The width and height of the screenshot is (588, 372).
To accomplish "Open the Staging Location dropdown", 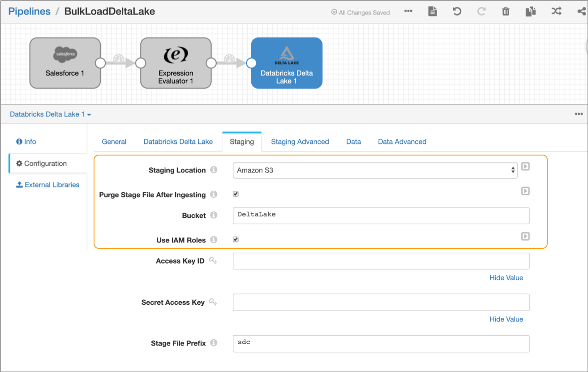I will [x=375, y=170].
